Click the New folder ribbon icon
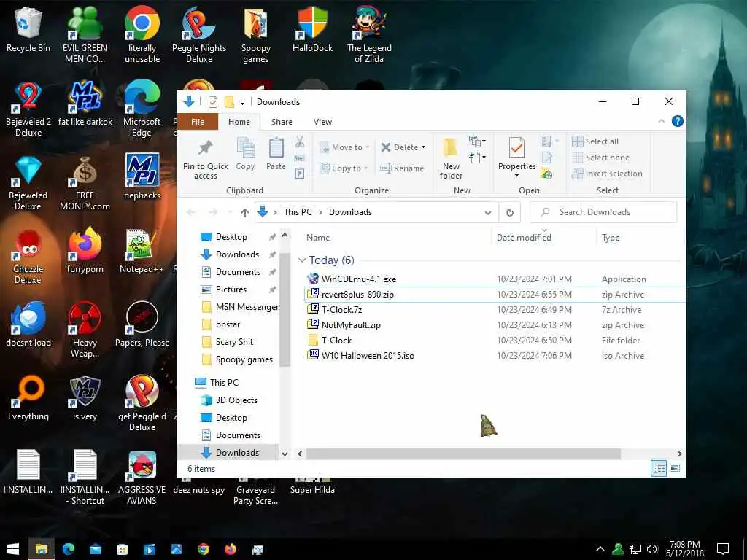The width and height of the screenshot is (747, 560). point(451,159)
